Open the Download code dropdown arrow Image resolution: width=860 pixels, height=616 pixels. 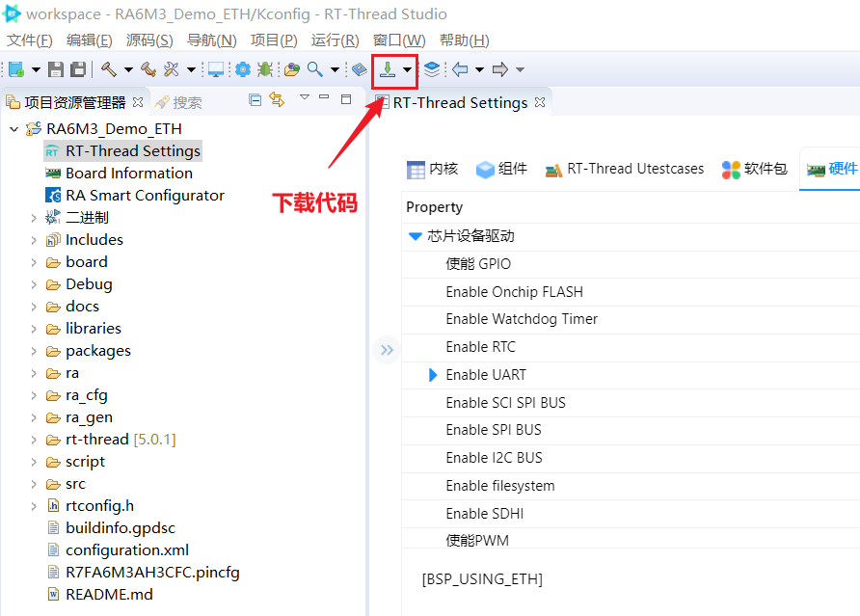[407, 69]
